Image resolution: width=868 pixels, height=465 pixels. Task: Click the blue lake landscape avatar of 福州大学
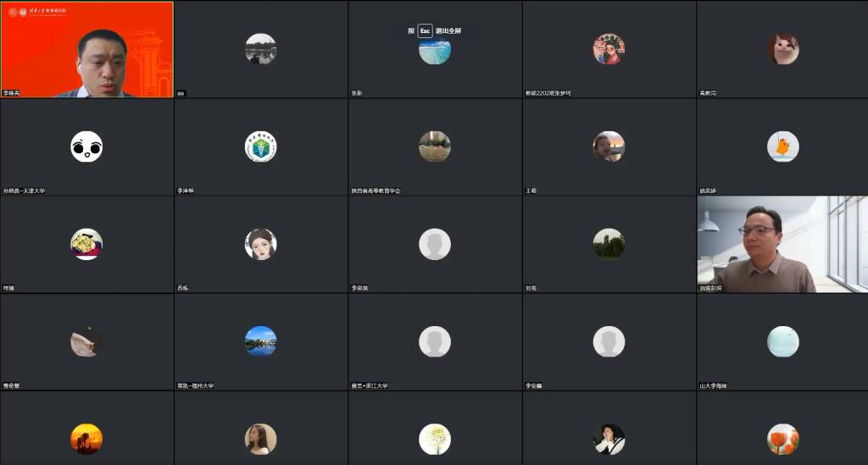[x=261, y=341]
